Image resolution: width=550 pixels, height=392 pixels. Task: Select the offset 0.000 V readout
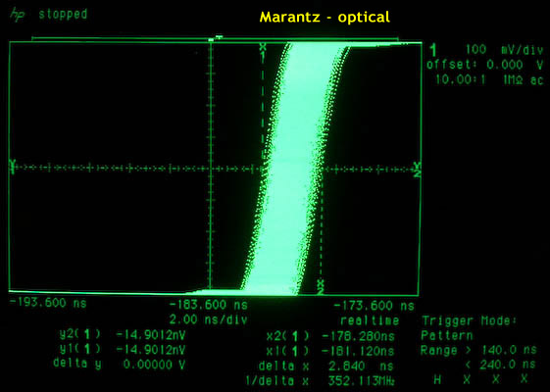484,65
